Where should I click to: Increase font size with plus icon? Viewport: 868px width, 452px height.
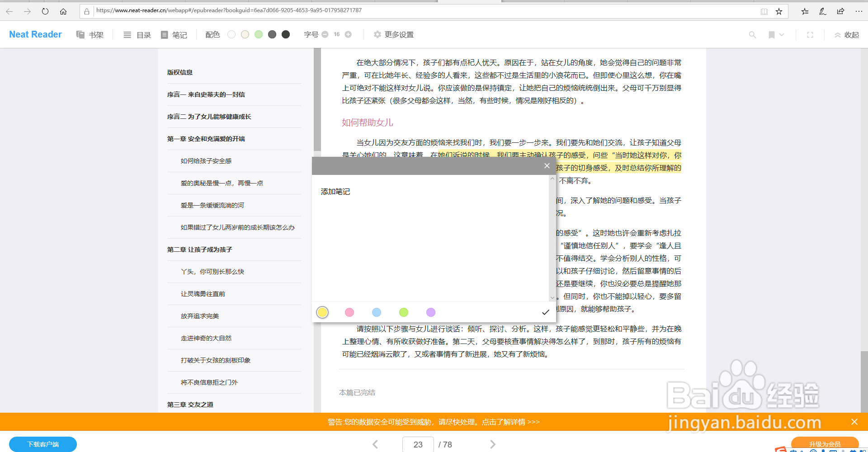pyautogui.click(x=348, y=34)
